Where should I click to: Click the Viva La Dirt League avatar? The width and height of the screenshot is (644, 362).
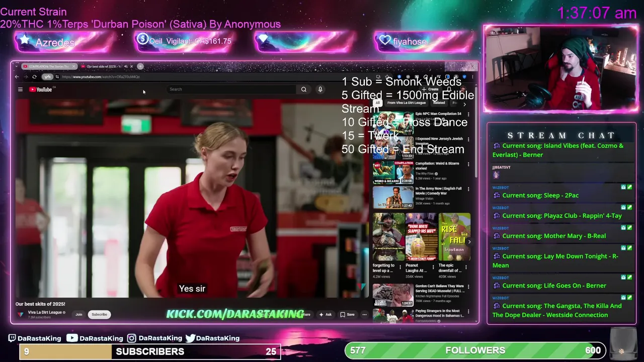pos(20,315)
